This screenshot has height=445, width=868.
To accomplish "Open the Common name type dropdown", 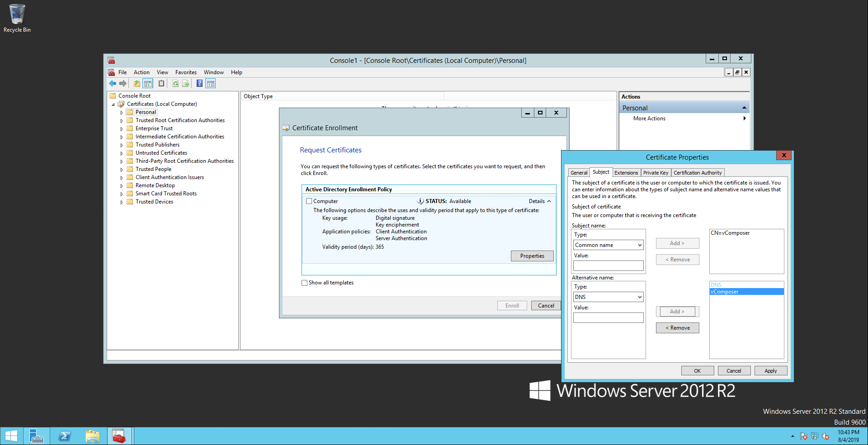I will pos(608,245).
